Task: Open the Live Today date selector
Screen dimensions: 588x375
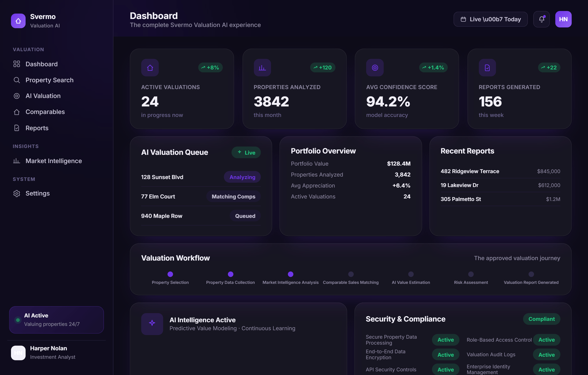Action: (490, 19)
